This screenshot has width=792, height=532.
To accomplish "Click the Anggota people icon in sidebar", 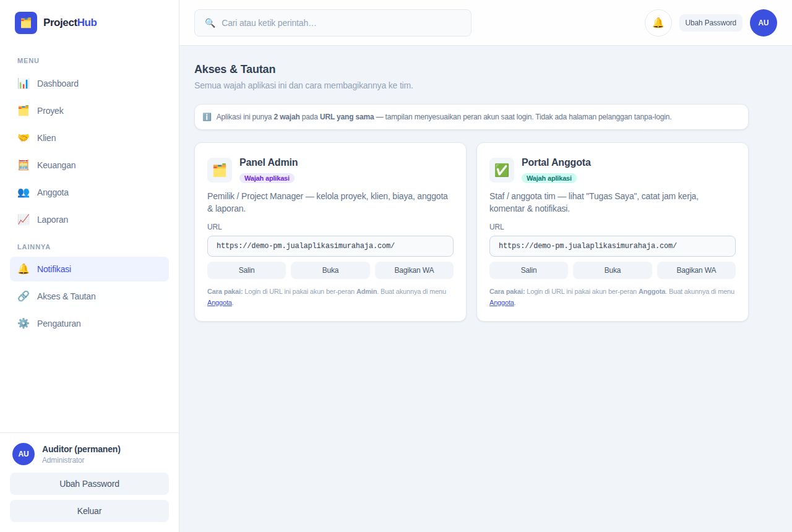I will (x=24, y=192).
